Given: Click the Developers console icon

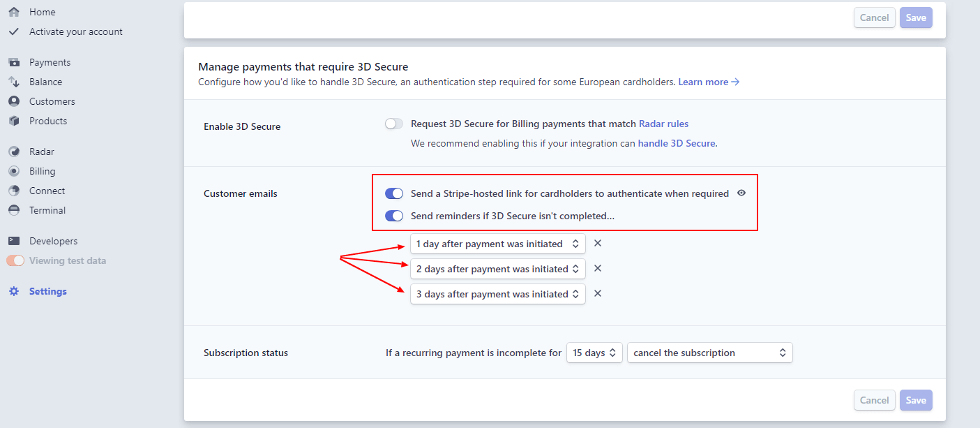Looking at the screenshot, I should [14, 241].
